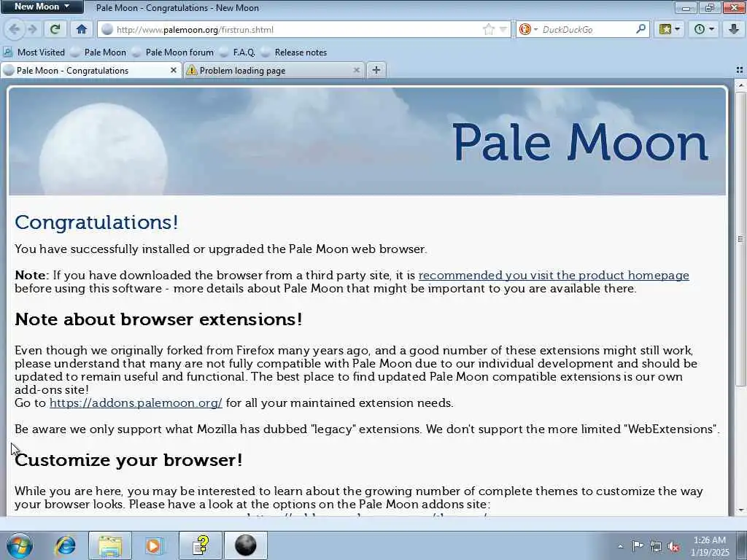
Task: Open the downloads arrow button
Action: point(734,29)
